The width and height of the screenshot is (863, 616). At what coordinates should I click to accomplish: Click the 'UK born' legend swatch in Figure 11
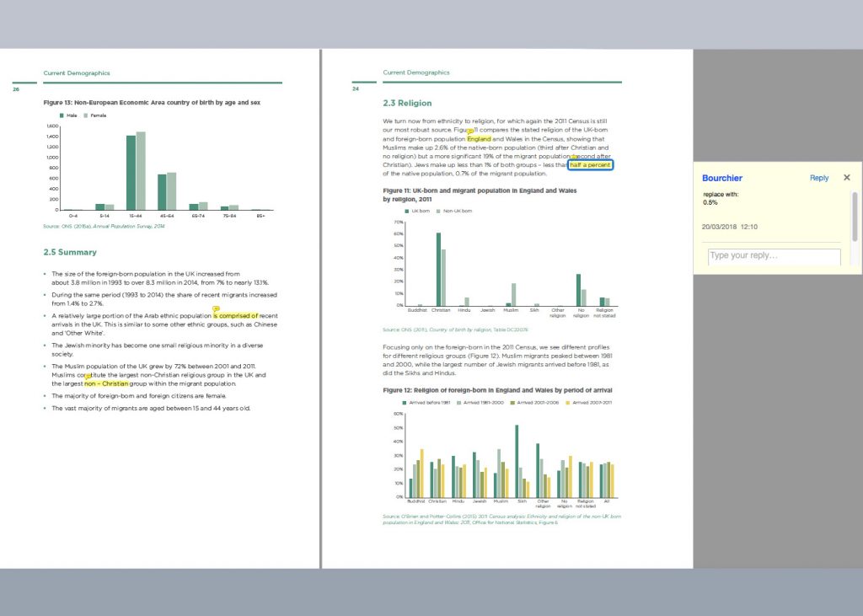click(x=405, y=210)
